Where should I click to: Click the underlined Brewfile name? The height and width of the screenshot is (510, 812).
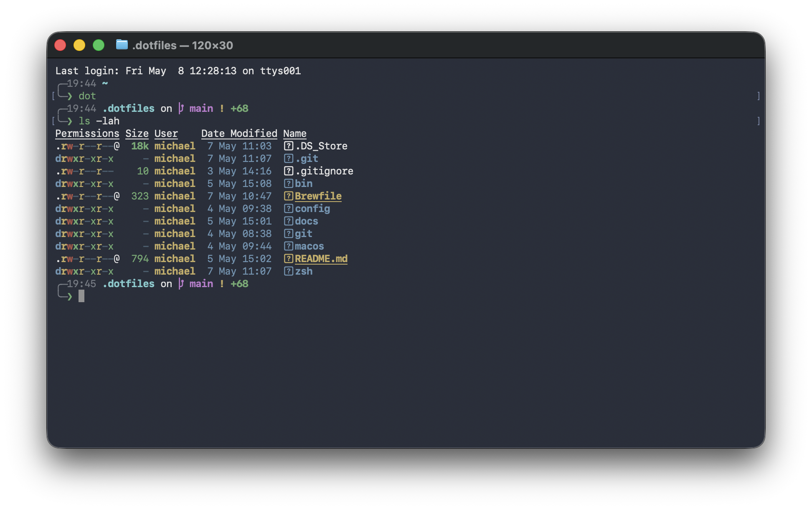pyautogui.click(x=318, y=196)
